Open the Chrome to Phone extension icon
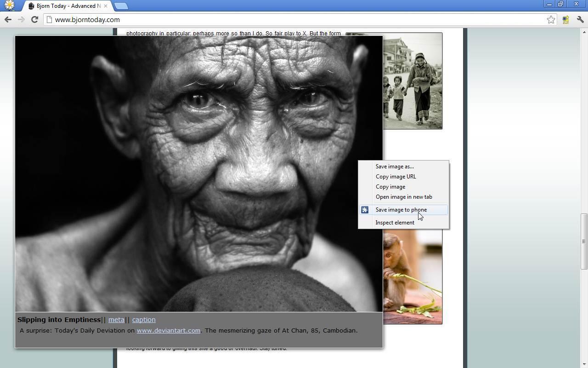This screenshot has height=368, width=588. (566, 19)
